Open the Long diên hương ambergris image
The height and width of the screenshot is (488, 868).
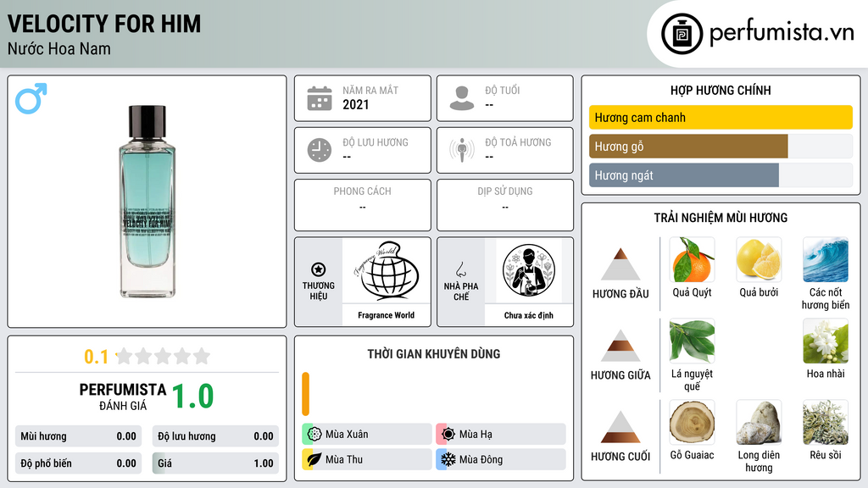point(759,422)
